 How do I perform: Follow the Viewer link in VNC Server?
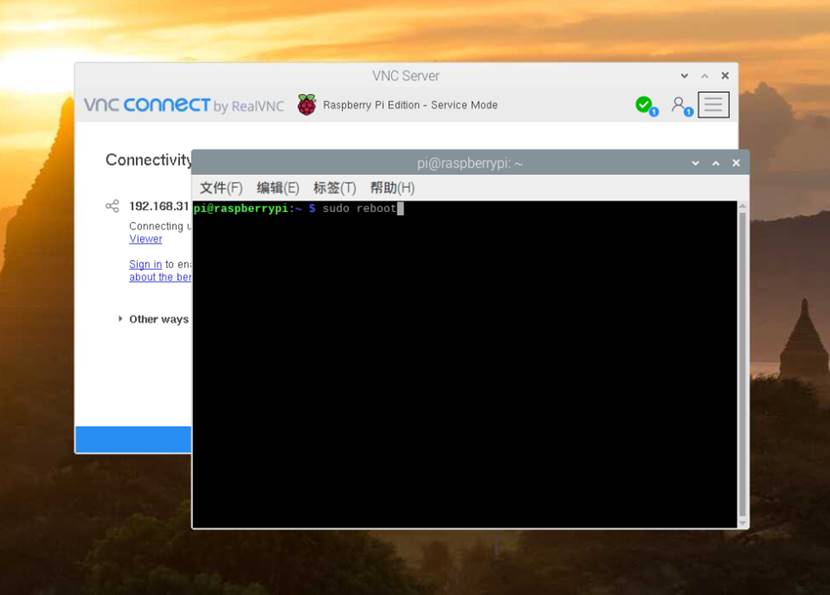point(146,239)
